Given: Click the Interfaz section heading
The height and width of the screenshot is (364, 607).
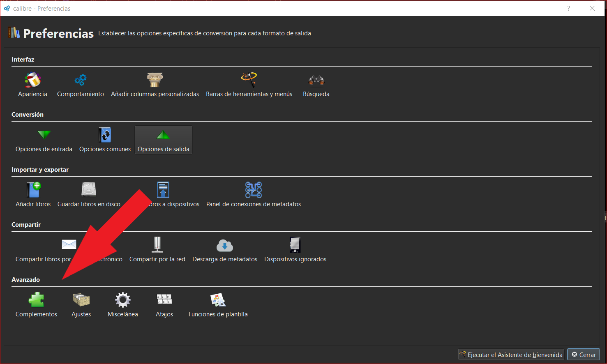Looking at the screenshot, I should [23, 60].
